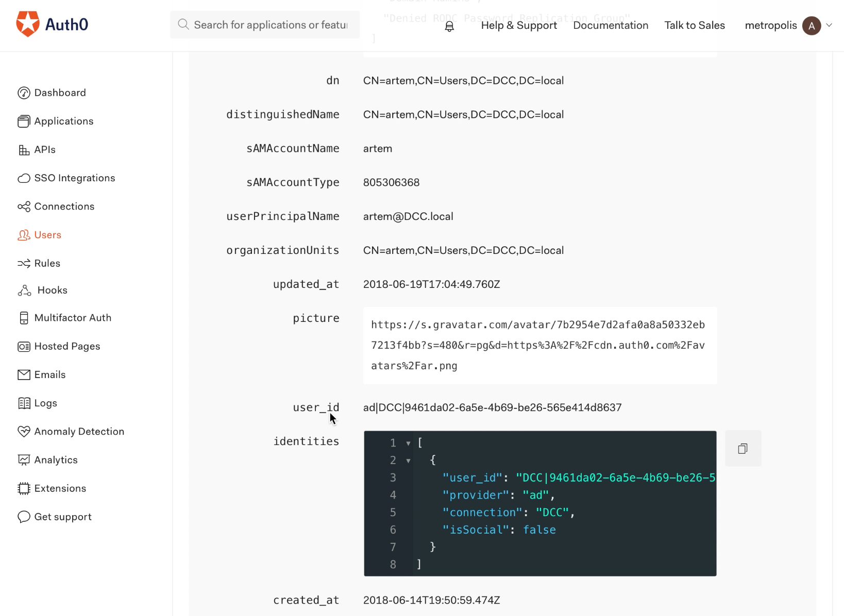Screen dimensions: 844x616
Task: Click the Auth0 shield logo
Action: pyautogui.click(x=28, y=24)
